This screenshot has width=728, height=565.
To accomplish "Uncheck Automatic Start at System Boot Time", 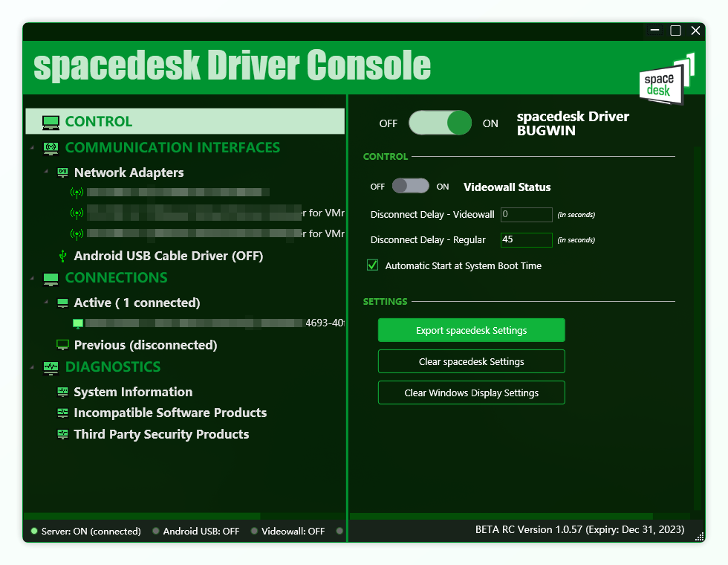I will 373,265.
